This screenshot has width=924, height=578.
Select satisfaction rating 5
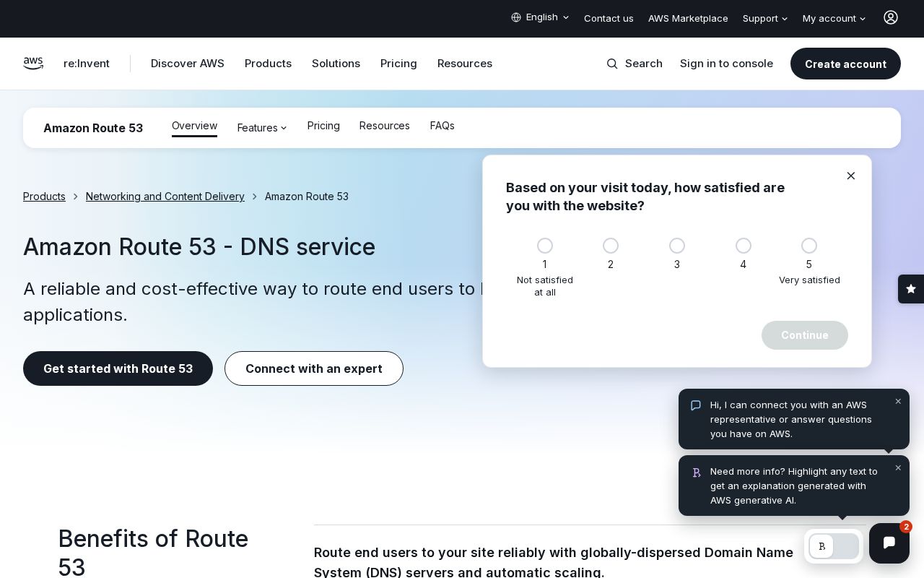[809, 246]
